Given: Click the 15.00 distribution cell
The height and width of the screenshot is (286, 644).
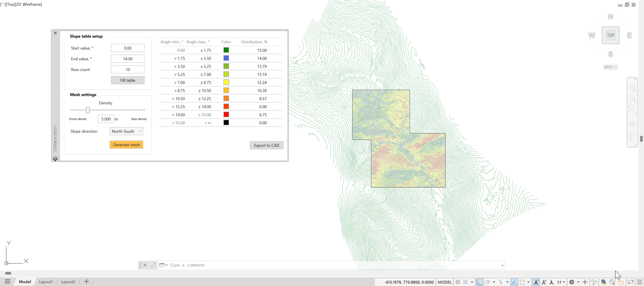Looking at the screenshot, I should tap(262, 50).
